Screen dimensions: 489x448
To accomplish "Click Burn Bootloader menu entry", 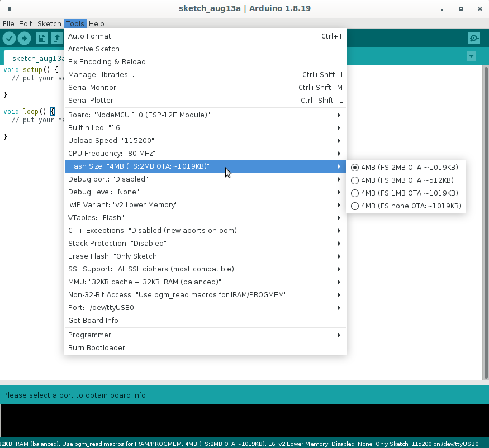I will 205,347.
